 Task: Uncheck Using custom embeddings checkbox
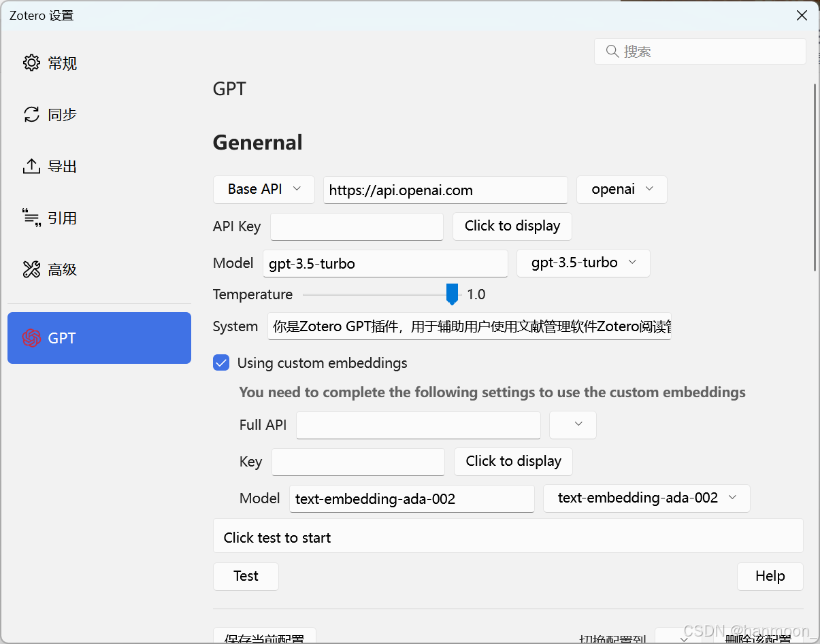[x=221, y=362]
